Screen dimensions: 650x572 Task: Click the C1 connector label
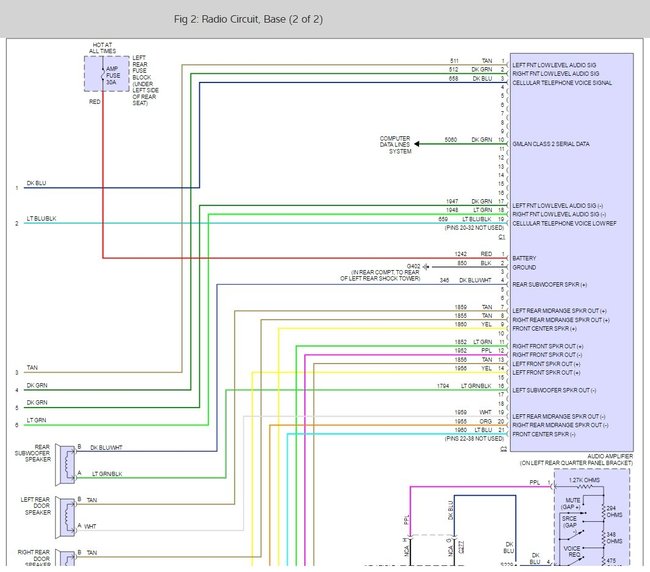tap(502, 237)
